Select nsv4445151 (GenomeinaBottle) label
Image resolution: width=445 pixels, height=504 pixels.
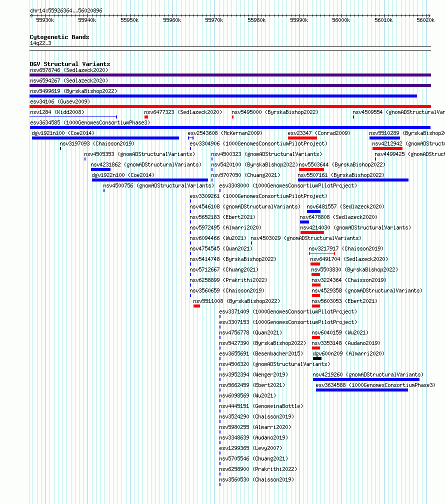[261, 406]
